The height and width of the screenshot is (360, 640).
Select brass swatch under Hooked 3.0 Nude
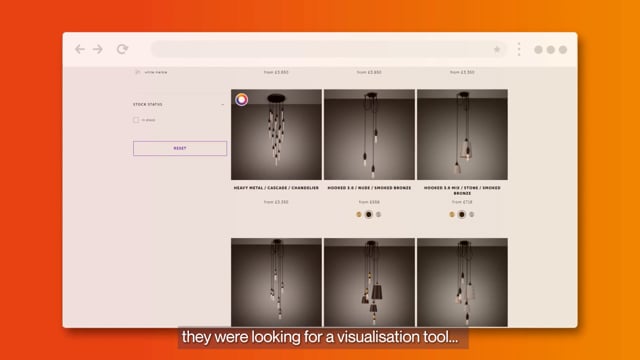pos(359,214)
